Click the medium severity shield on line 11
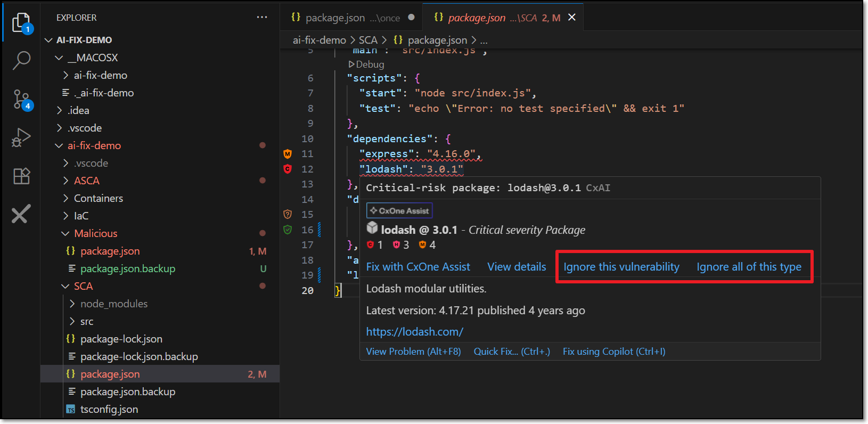The height and width of the screenshot is (424, 868). pyautogui.click(x=288, y=154)
